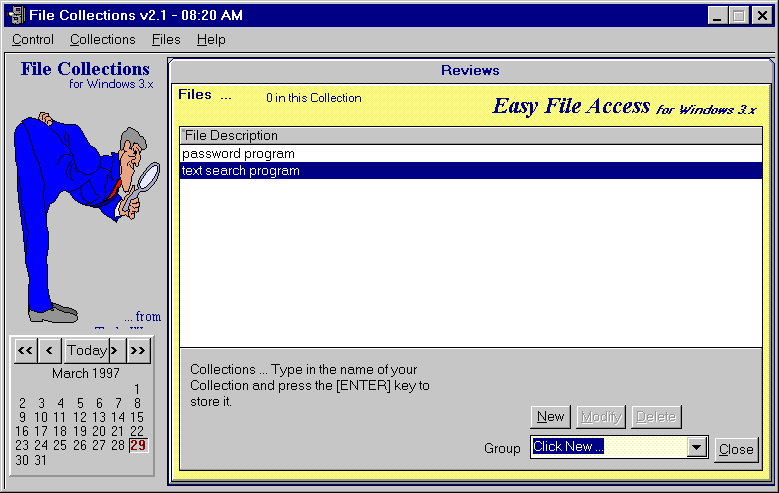Advance one month with single-right arrow
Viewport: 779px width, 493px height.
(x=115, y=350)
